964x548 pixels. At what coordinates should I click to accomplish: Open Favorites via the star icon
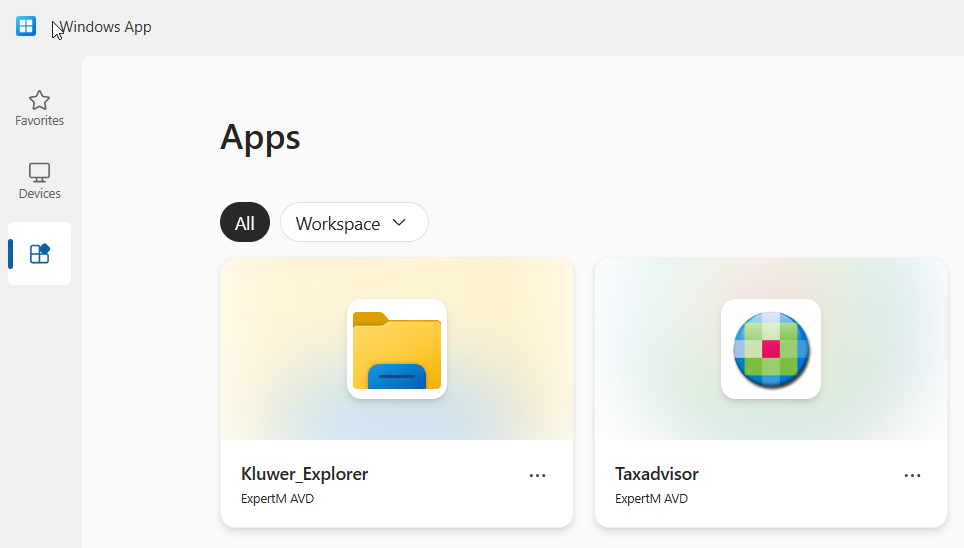(39, 100)
